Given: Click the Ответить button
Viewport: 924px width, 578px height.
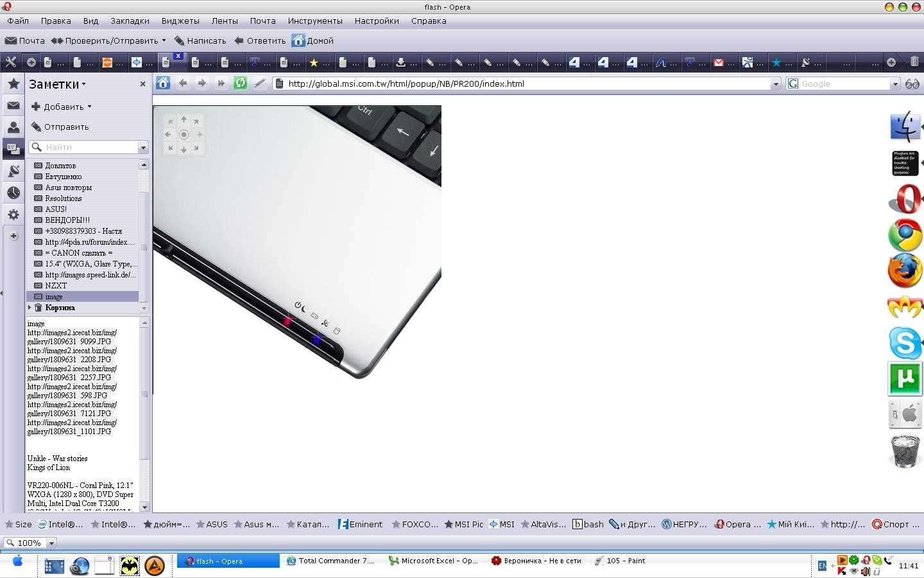Looking at the screenshot, I should point(260,40).
